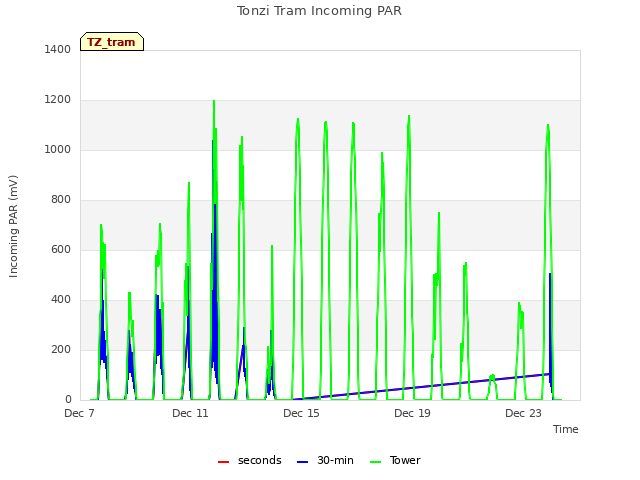Viewport: 640px width, 480px height.
Task: Click the Dec 15 x-axis tick label
Action: coord(301,413)
